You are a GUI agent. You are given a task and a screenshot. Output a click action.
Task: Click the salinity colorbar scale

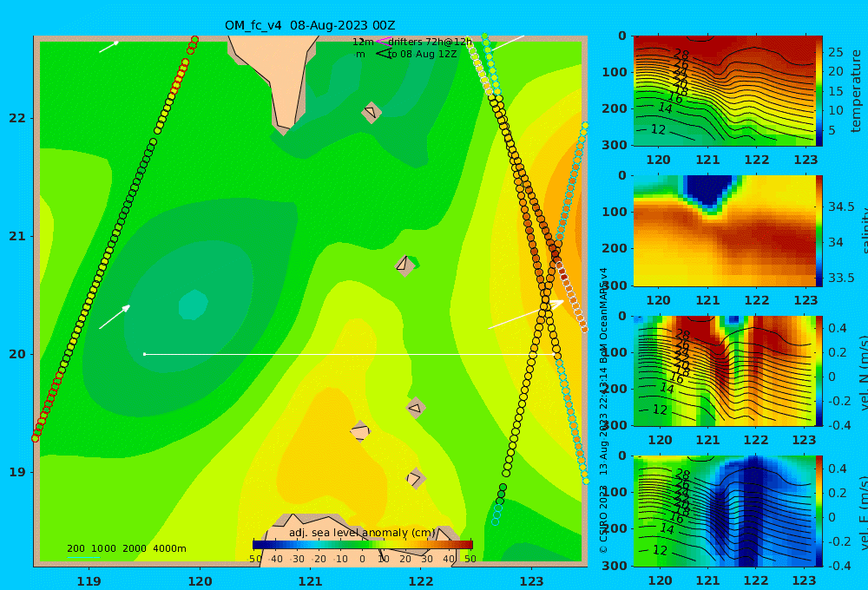[819, 231]
